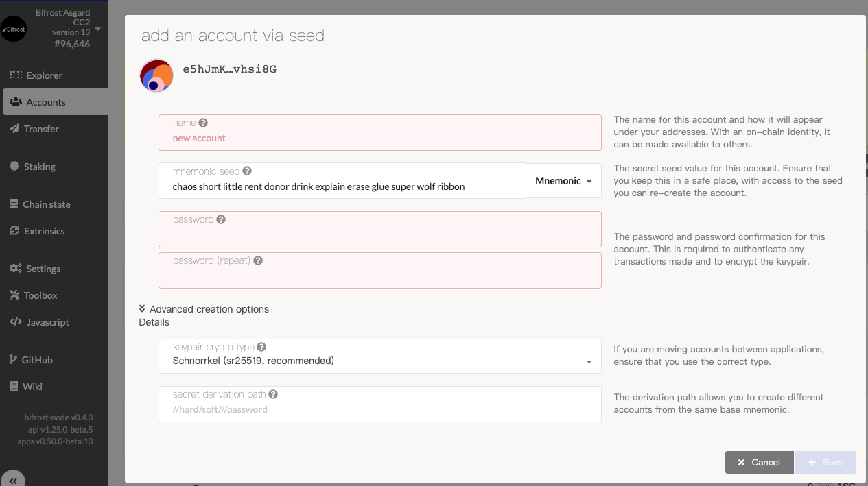868x486 pixels.
Task: Click the help icon beside mnemonic seed
Action: (247, 171)
